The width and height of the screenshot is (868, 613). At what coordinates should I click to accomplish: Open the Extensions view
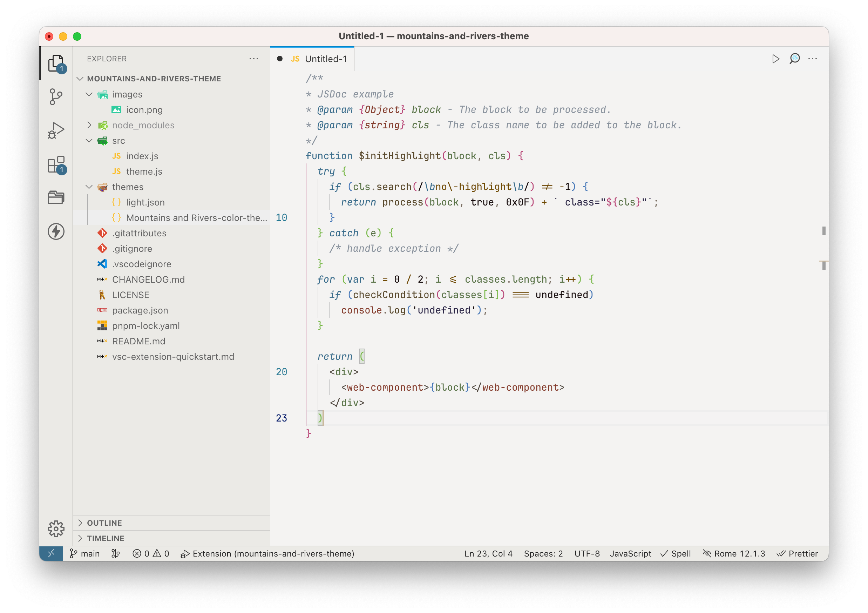[x=56, y=164]
